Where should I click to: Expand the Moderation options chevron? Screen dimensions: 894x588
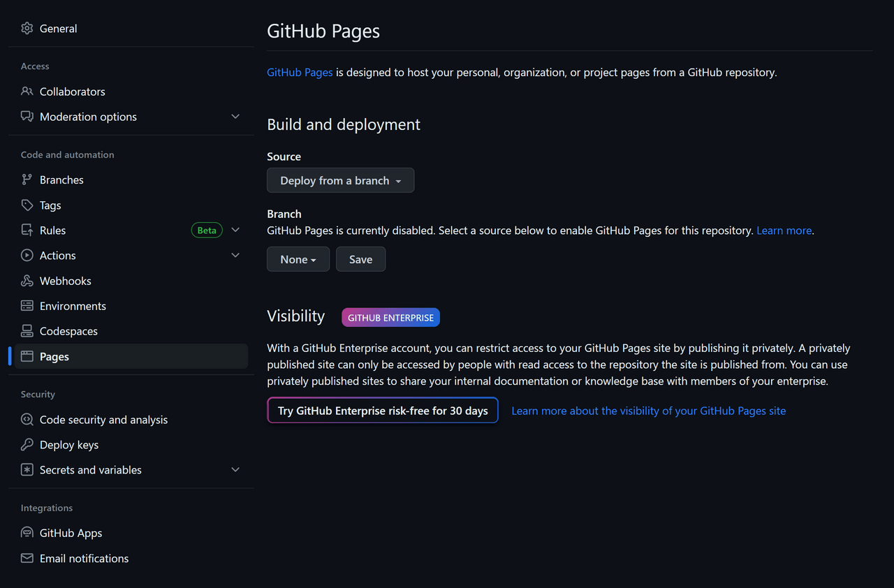coord(235,117)
